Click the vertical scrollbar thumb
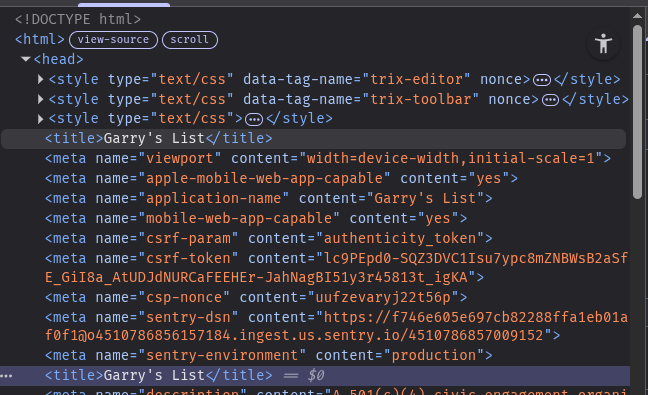 coord(637,112)
